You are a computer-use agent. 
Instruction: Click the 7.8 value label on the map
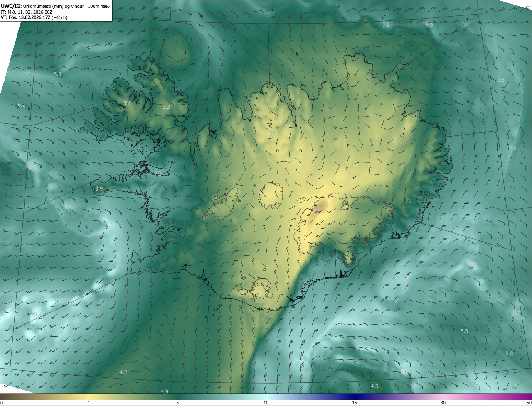point(512,149)
